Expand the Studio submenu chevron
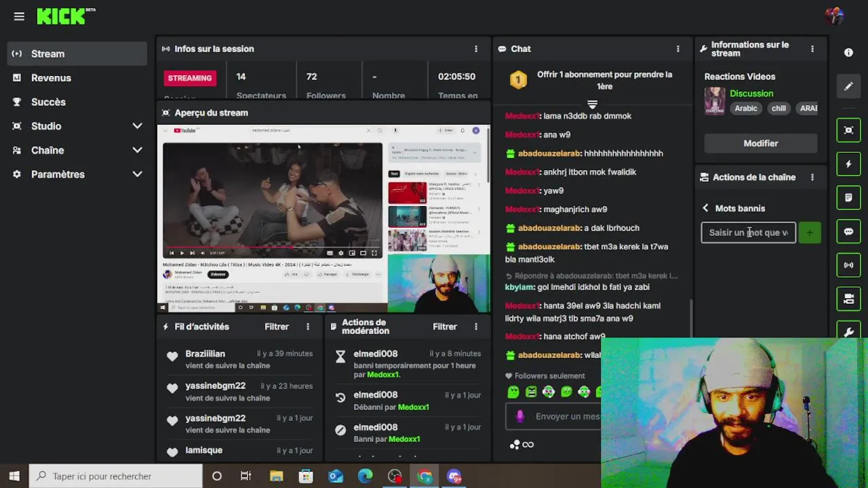The height and width of the screenshot is (488, 868). point(137,126)
